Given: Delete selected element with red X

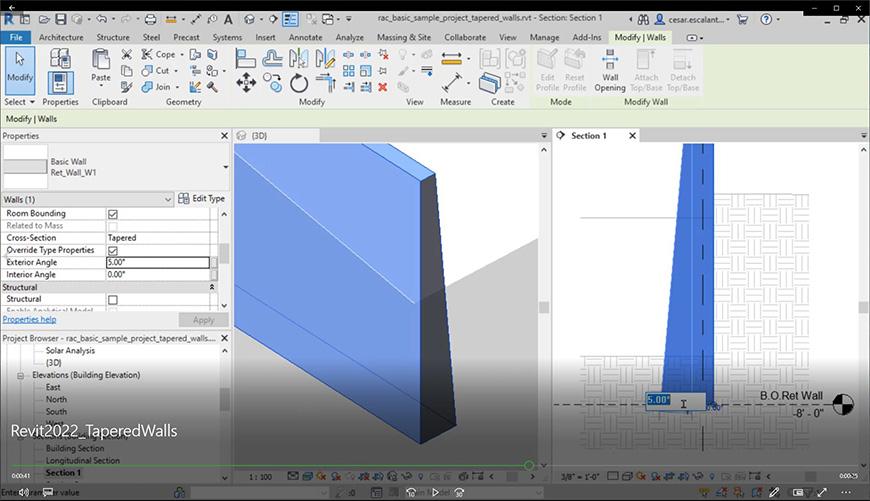Looking at the screenshot, I should point(383,87).
